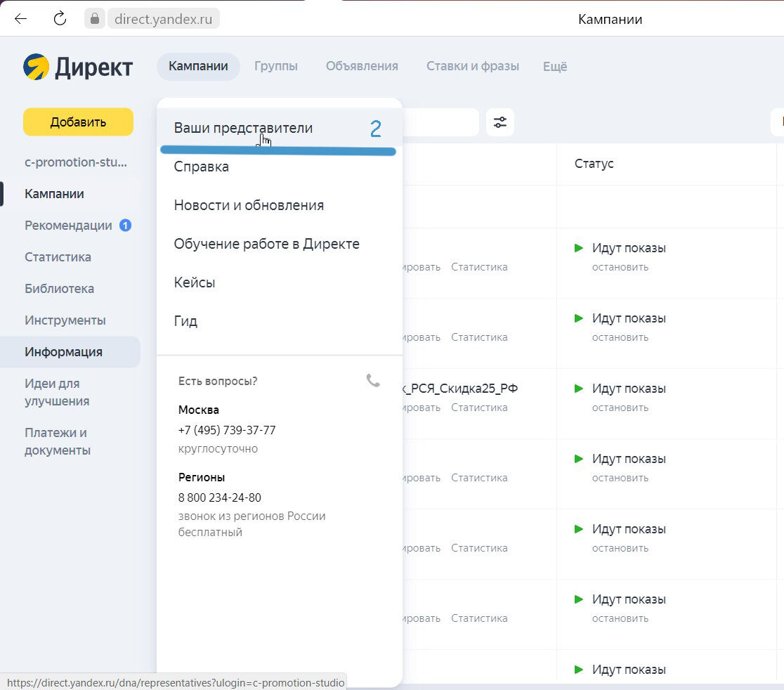This screenshot has width=784, height=690.
Task: Click the Регионы label in contacts
Action: pyautogui.click(x=202, y=478)
